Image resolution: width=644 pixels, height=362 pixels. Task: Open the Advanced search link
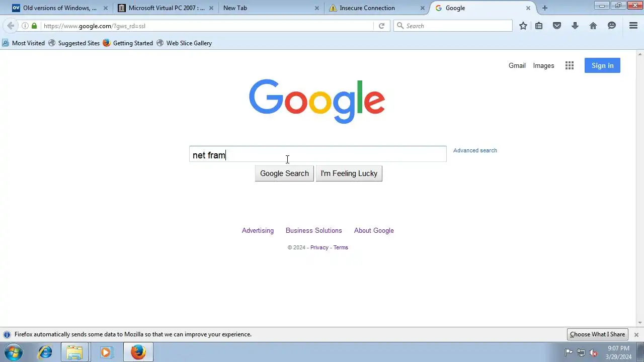click(x=475, y=150)
